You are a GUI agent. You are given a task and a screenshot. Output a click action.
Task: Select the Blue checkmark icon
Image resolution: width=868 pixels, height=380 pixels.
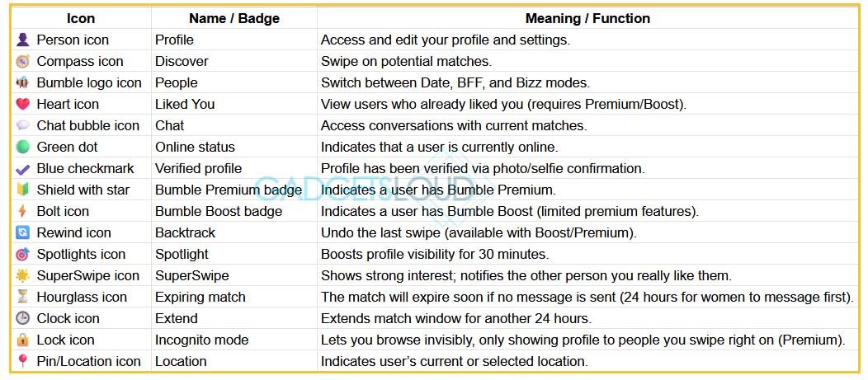pos(23,169)
